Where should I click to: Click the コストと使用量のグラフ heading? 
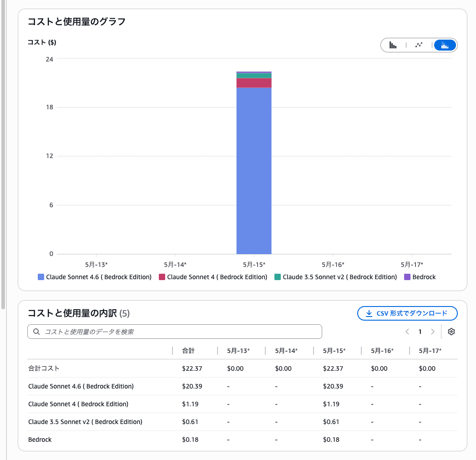click(76, 21)
